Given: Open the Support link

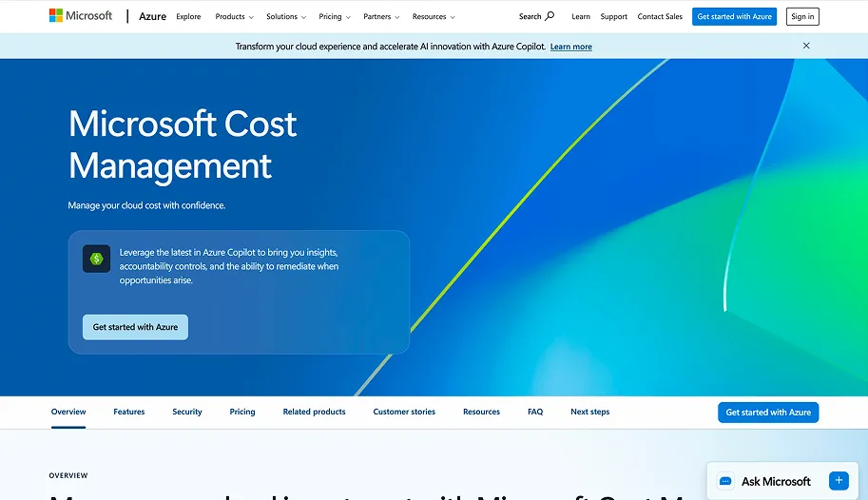Looking at the screenshot, I should point(613,16).
